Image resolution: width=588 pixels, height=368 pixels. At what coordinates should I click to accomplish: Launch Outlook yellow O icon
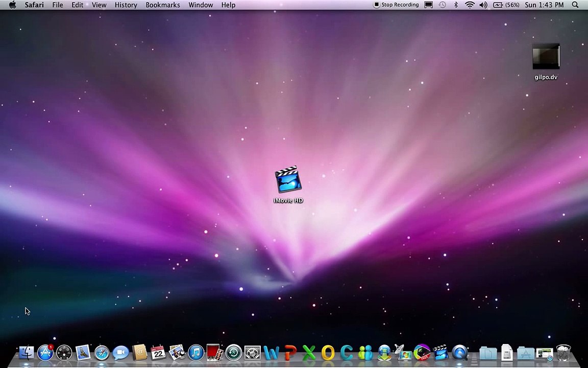[328, 353]
